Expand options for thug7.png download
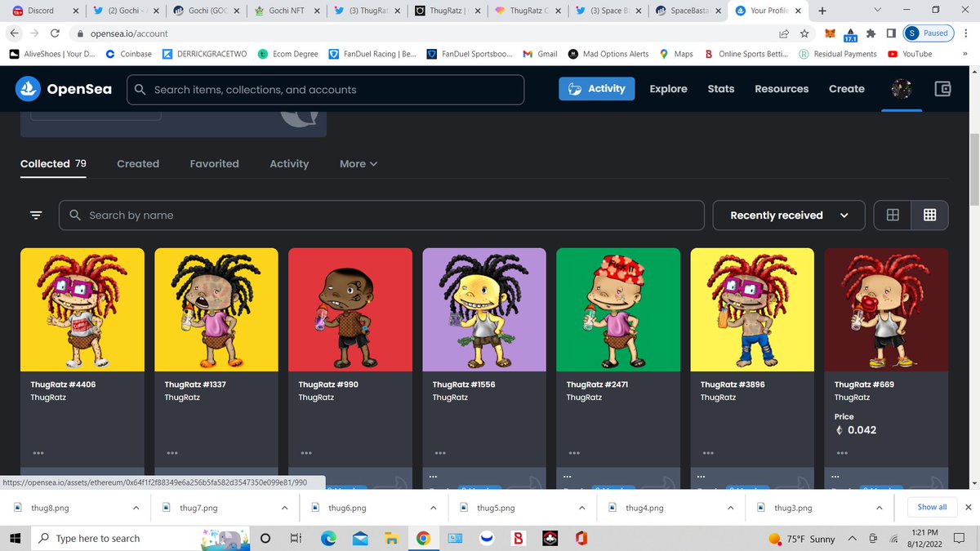Screen dimensions: 980x551 point(284,508)
